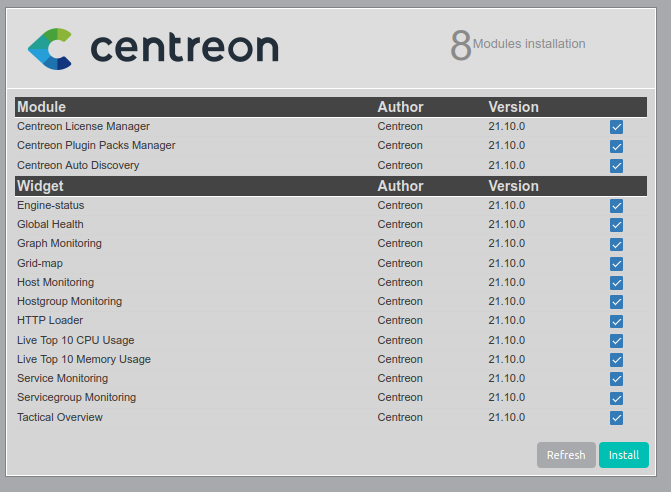Viewport: 671px width, 492px height.
Task: Select 'Centreon Plugin Packs Manager' text
Action: tap(96, 145)
